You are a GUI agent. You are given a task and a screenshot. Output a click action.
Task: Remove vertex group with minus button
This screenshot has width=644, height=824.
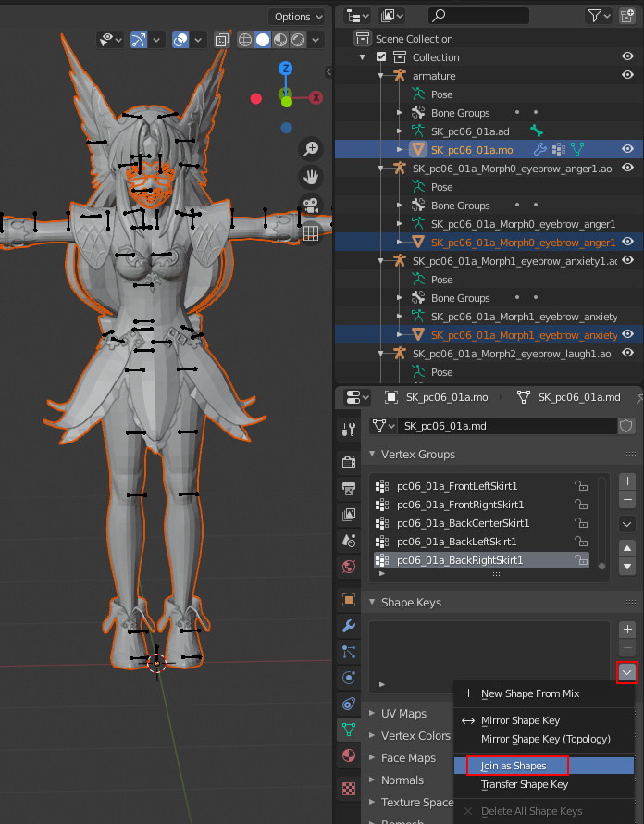tap(627, 499)
